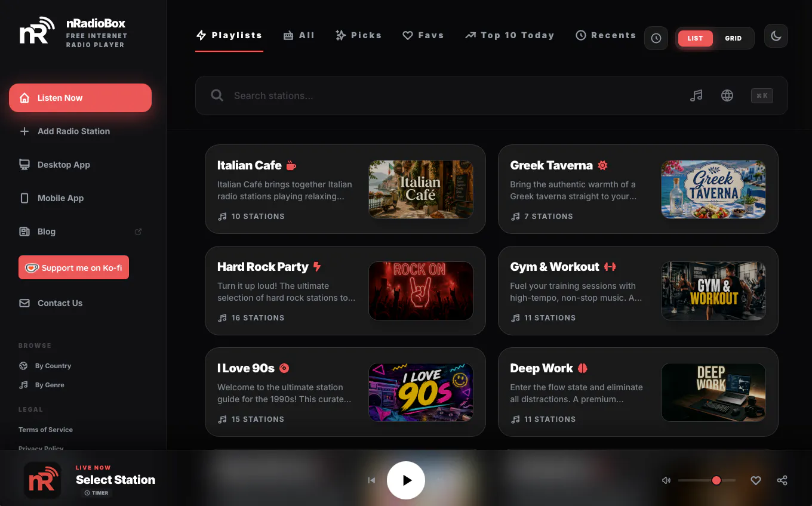Open Contact Us
812x506 pixels.
tap(80, 303)
